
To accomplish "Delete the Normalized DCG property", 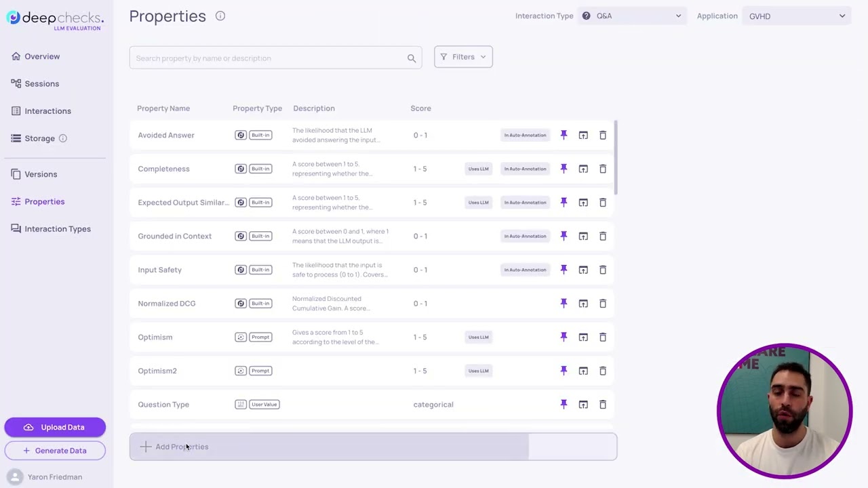I will [603, 303].
